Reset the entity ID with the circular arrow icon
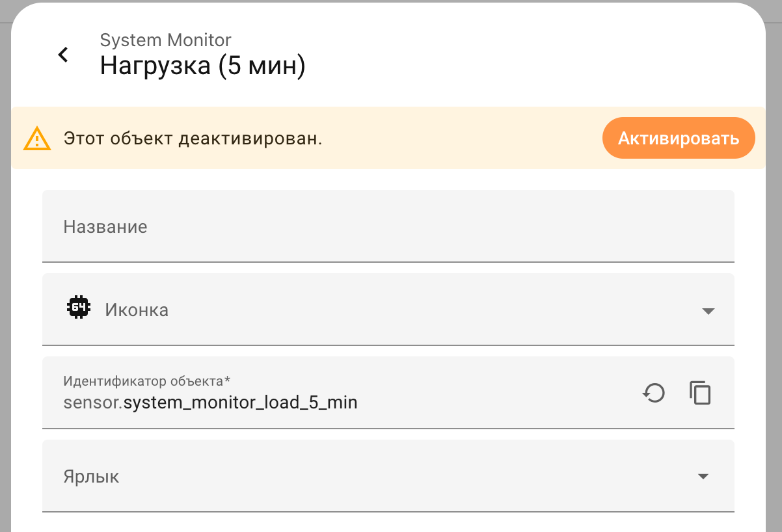Viewport: 782px width, 532px height. coord(654,393)
